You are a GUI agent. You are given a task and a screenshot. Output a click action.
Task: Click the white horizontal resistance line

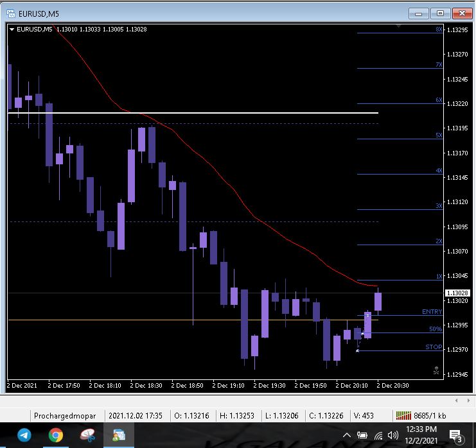193,113
